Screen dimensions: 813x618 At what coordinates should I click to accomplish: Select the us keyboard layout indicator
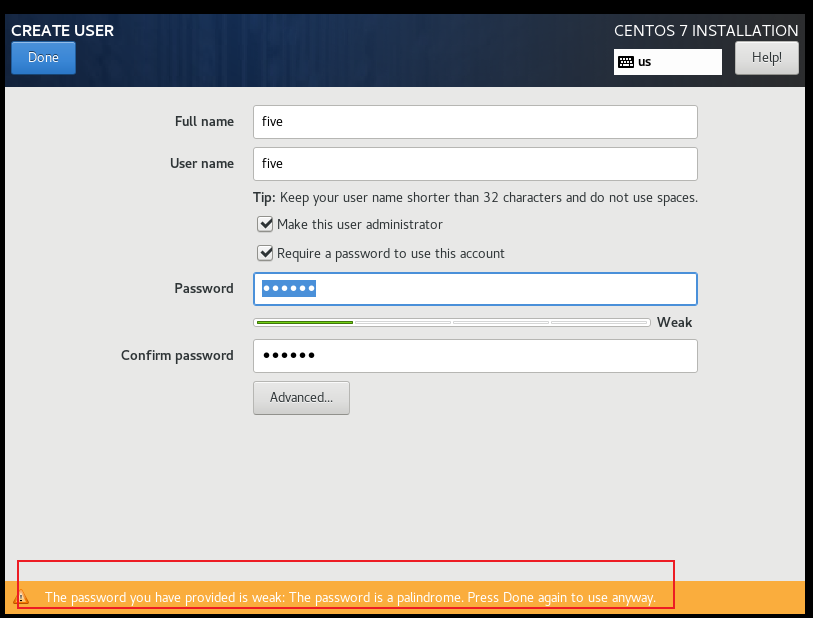(667, 62)
